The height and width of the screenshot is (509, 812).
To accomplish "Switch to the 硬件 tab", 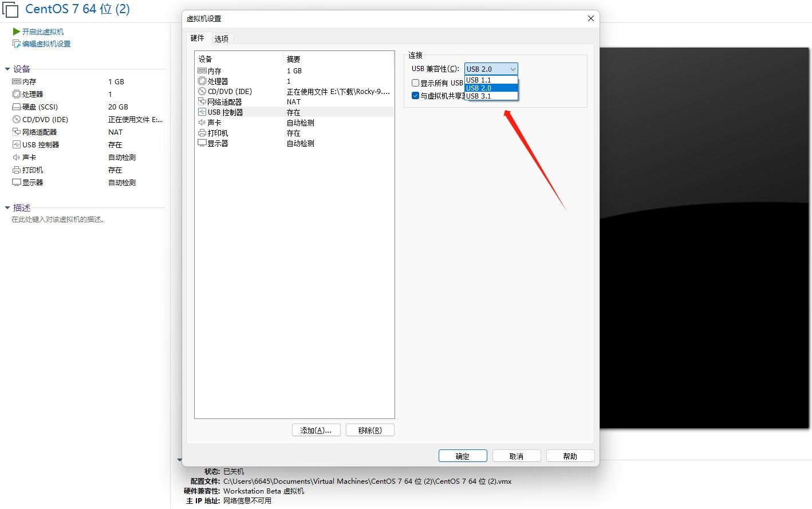I will pos(197,38).
